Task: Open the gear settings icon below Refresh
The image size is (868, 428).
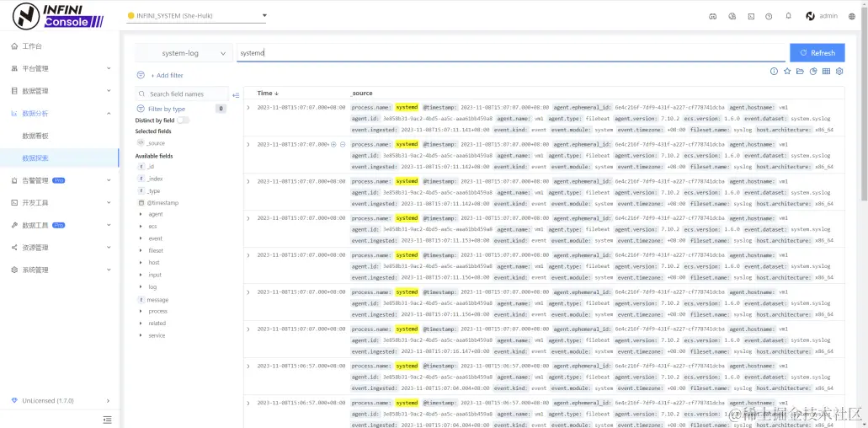Action: point(839,72)
